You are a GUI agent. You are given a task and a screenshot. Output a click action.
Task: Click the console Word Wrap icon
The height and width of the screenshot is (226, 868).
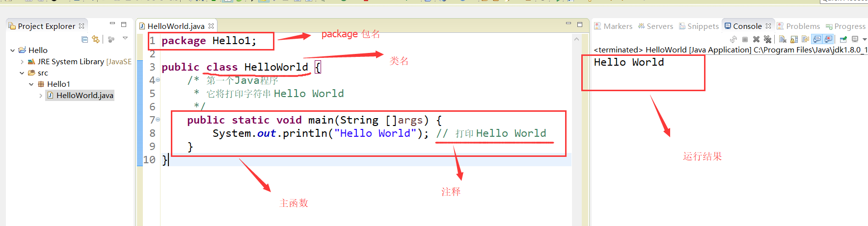(x=805, y=39)
